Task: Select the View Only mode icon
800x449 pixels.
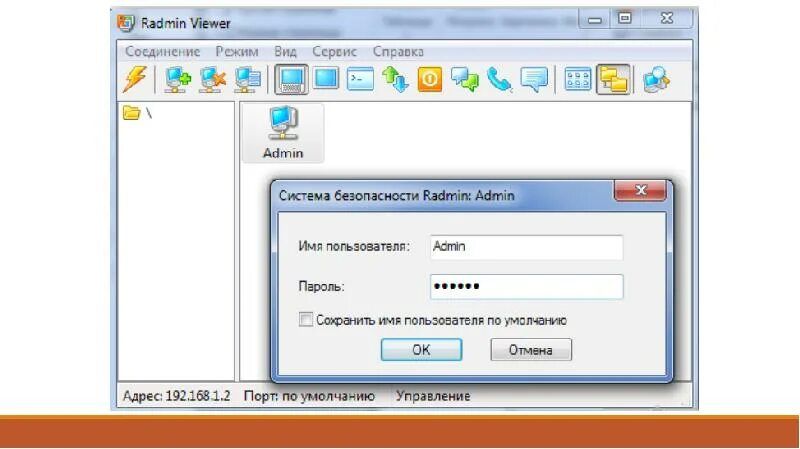Action: tap(326, 79)
